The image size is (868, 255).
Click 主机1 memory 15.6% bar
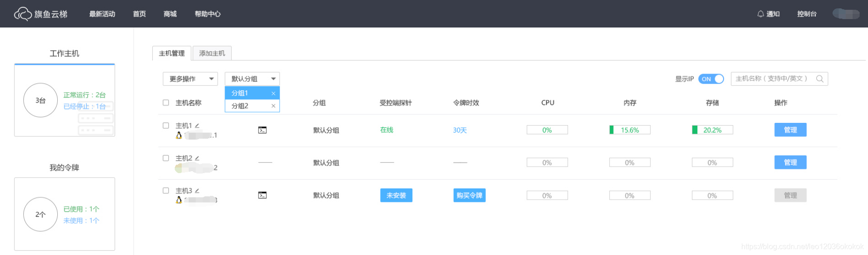(x=630, y=130)
